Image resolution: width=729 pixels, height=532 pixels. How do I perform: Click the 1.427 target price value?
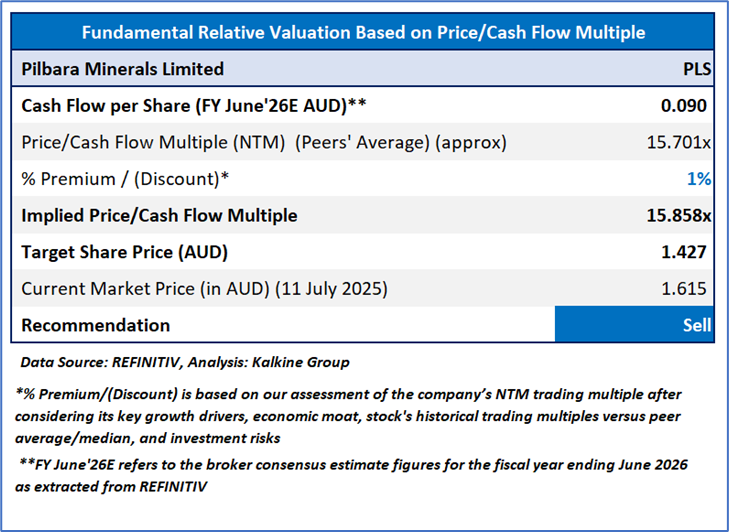[685, 252]
